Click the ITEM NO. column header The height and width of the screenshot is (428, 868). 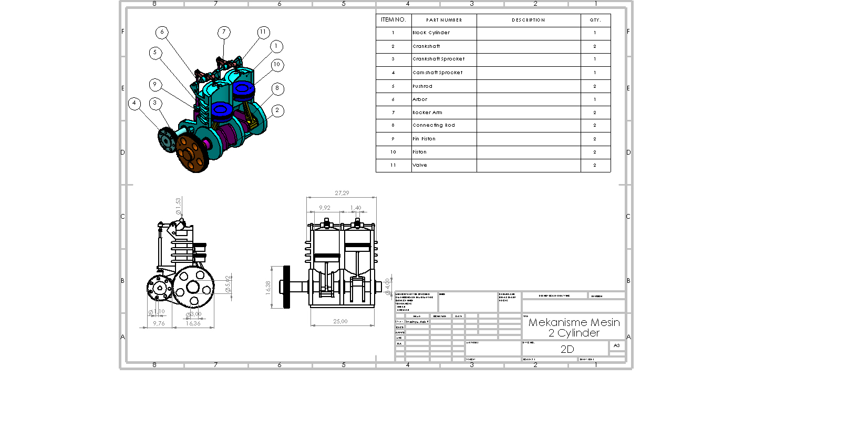pos(394,20)
